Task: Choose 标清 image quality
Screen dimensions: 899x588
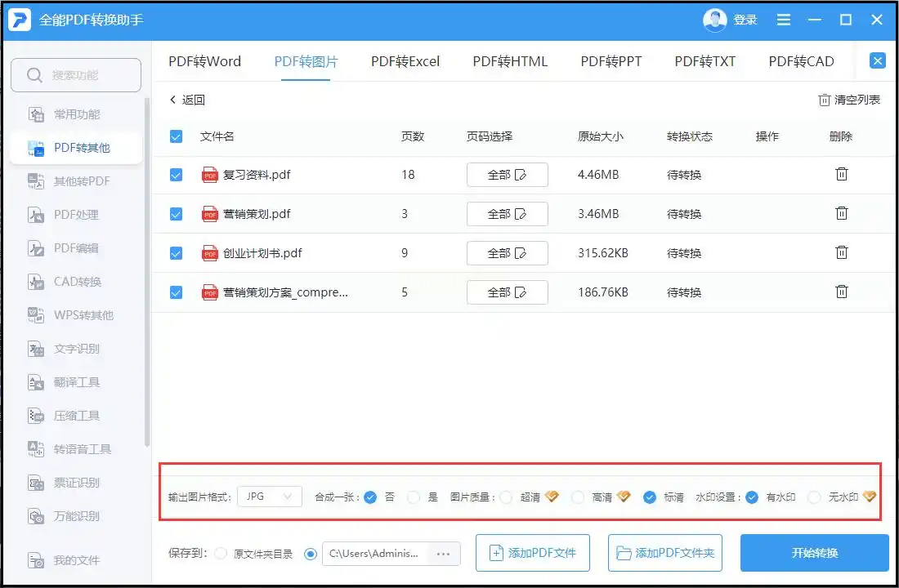Action: (649, 497)
